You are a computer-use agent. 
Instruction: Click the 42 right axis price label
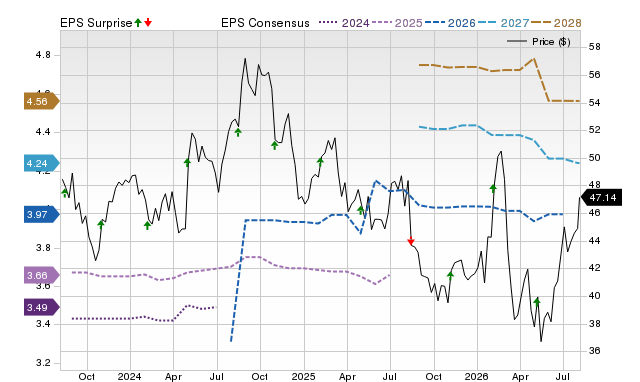pos(595,268)
